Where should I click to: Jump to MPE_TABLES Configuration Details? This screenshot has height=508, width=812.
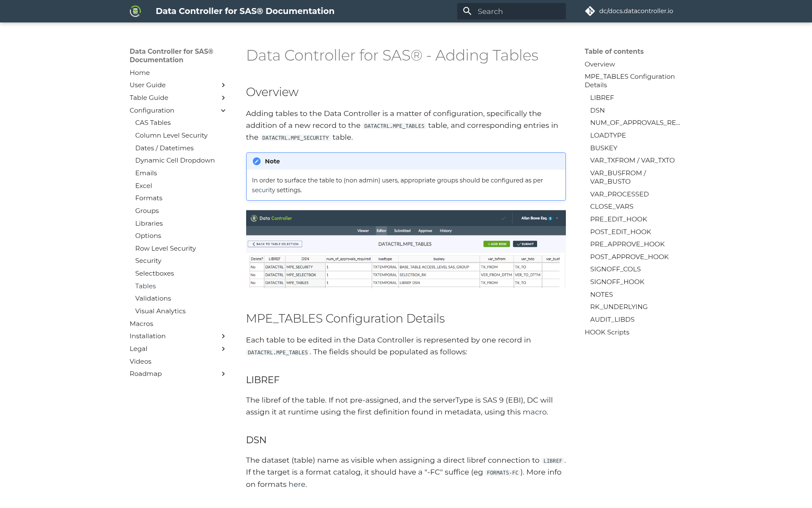pyautogui.click(x=630, y=81)
